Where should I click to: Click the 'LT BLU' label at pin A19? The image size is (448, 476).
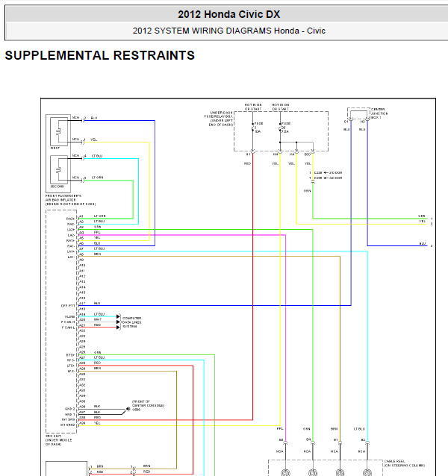click(99, 314)
